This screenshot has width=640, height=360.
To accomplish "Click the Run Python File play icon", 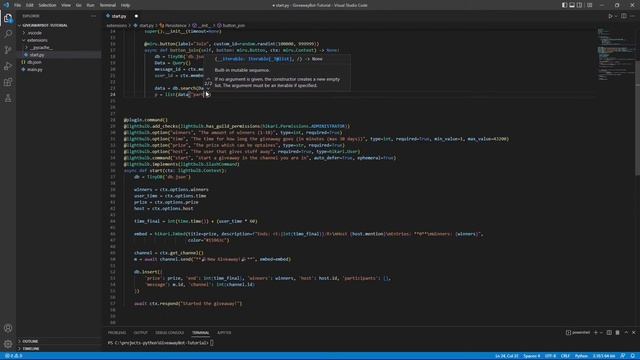I will point(610,16).
